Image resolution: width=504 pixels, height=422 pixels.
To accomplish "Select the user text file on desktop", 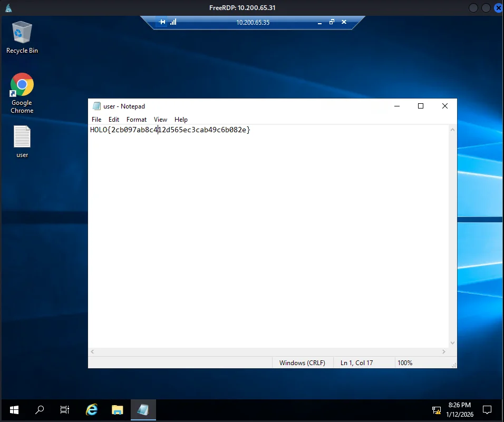I will pyautogui.click(x=22, y=138).
